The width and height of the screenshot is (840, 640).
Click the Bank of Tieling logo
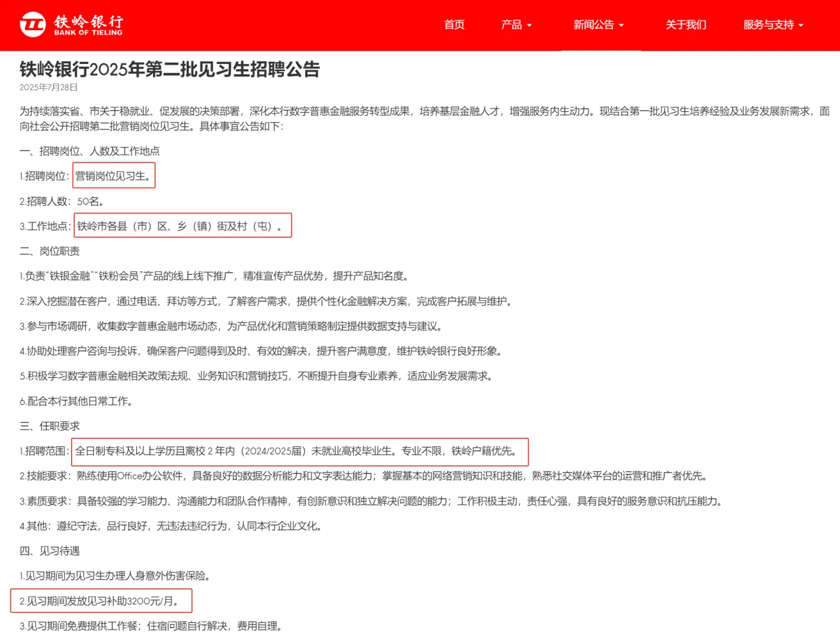[72, 25]
